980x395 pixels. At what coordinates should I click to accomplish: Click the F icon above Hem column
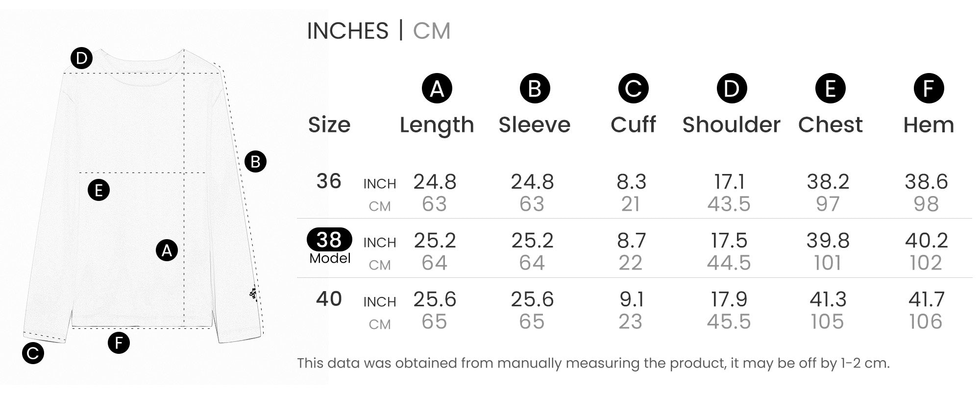tap(929, 89)
